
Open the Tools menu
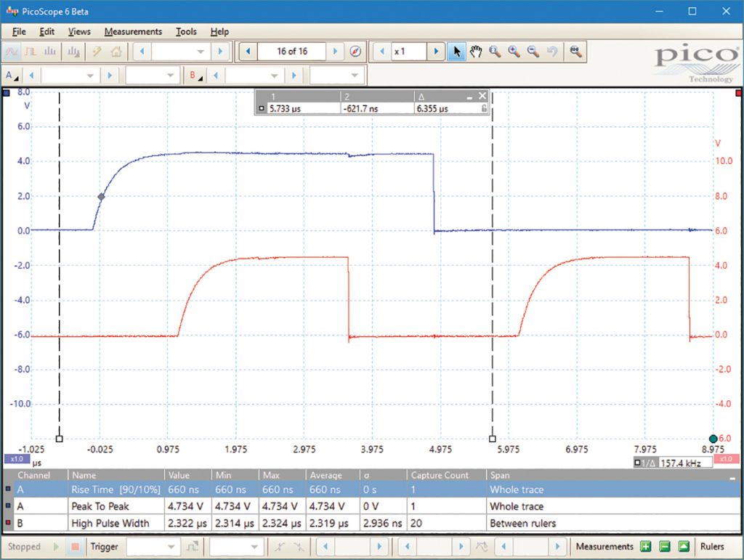coord(186,32)
